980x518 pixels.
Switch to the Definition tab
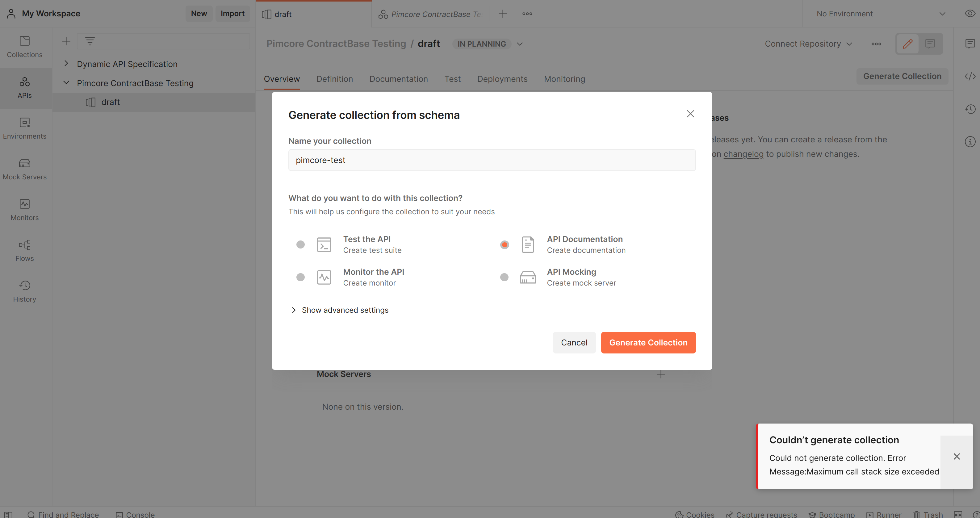coord(334,79)
